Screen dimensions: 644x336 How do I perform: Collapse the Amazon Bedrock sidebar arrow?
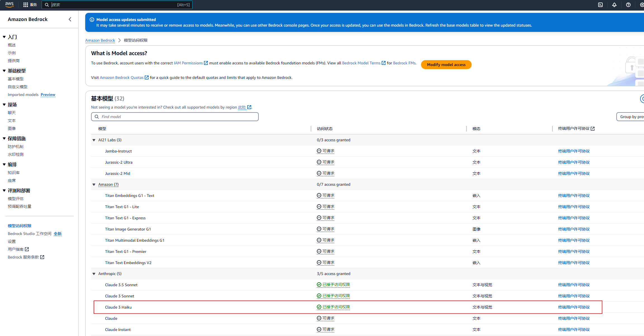click(70, 19)
